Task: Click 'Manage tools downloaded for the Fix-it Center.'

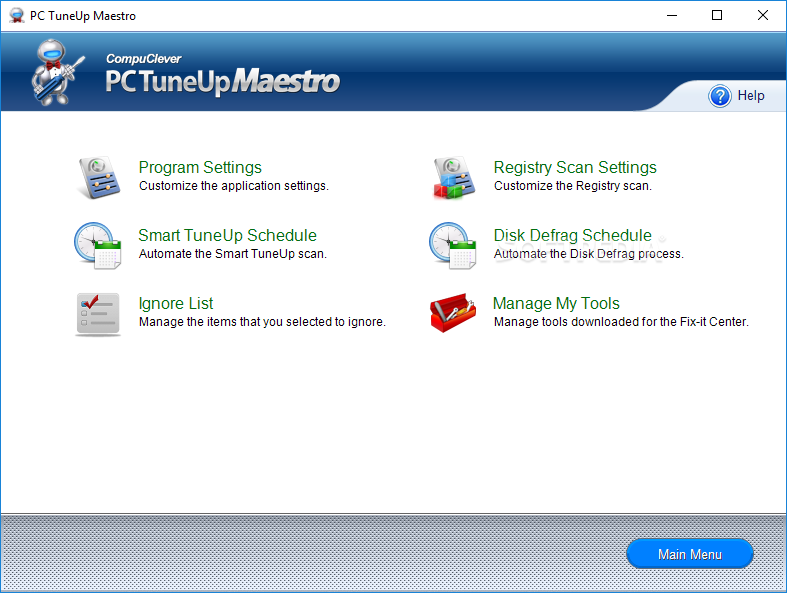Action: point(621,322)
